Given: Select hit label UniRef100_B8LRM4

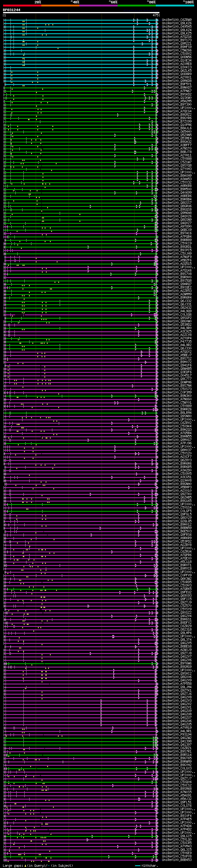Looking at the screenshot, I should pos(177,412).
